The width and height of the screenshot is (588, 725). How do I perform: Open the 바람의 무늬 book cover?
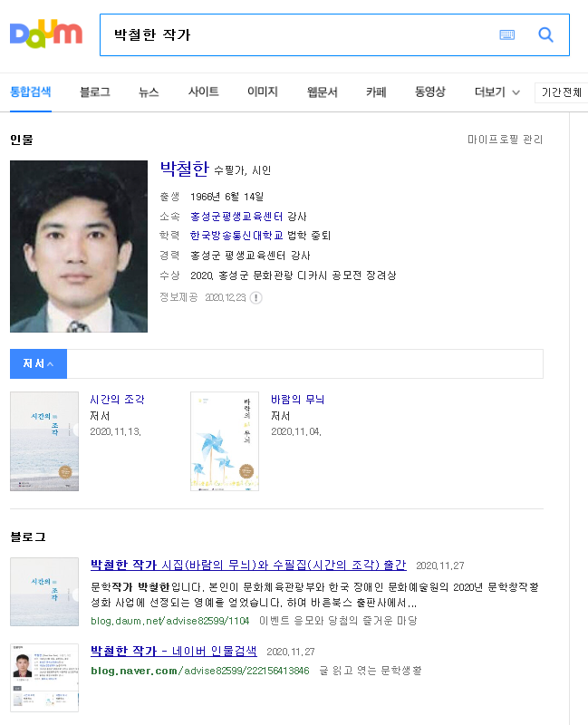pos(224,441)
